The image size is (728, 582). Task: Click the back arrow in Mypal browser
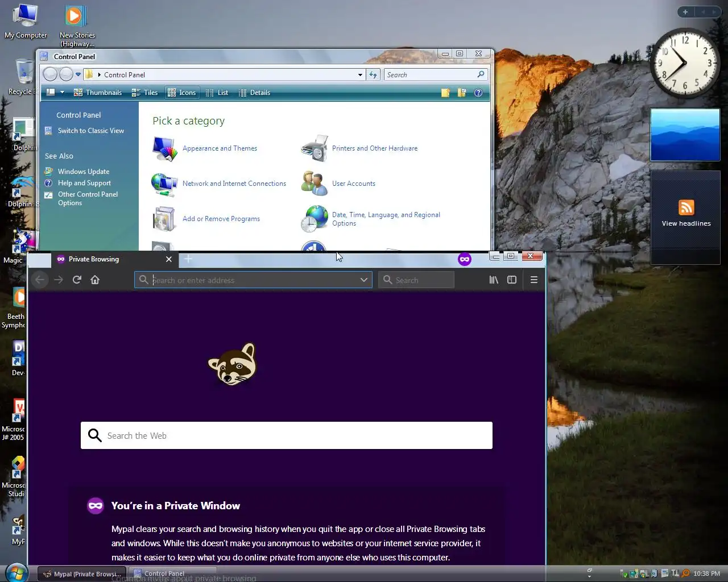[40, 280]
